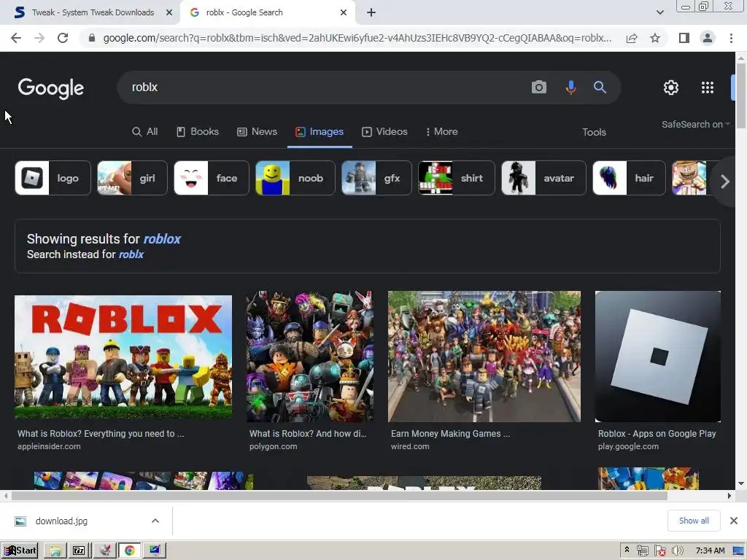Click the browser forward arrow
The height and width of the screenshot is (560, 747).
coord(39,38)
